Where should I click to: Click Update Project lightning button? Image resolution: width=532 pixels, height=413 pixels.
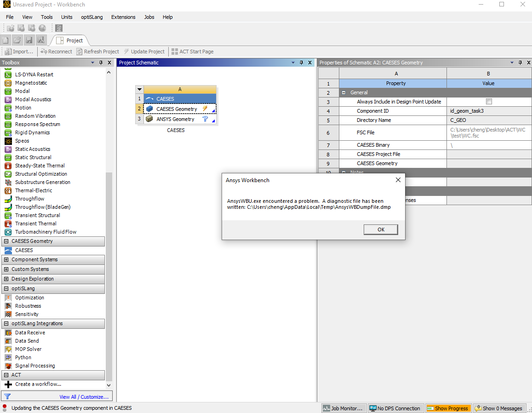click(144, 52)
